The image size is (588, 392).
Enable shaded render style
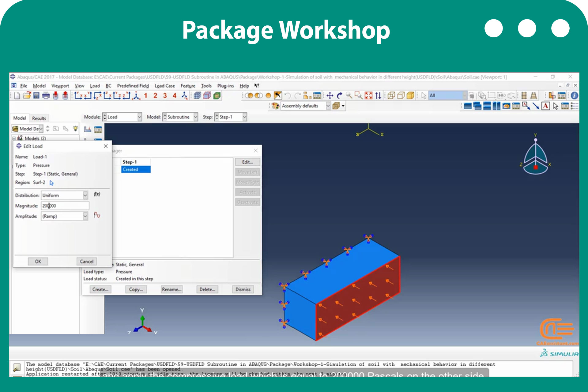[x=410, y=96]
